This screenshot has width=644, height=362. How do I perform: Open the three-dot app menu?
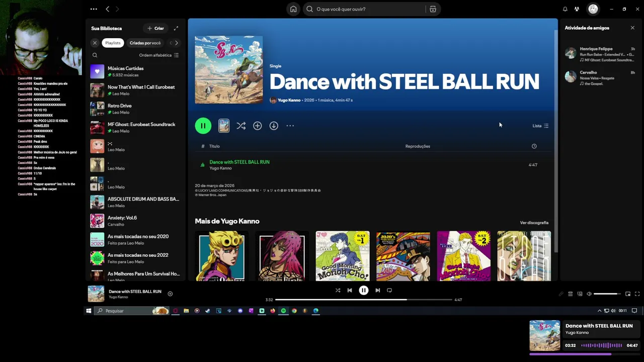[x=94, y=9]
